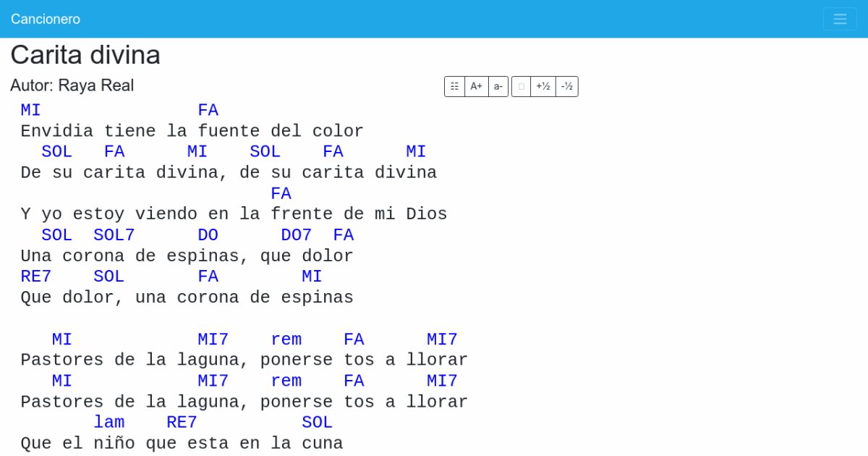Click RE7 chord above 'Que dolor'

click(x=35, y=276)
